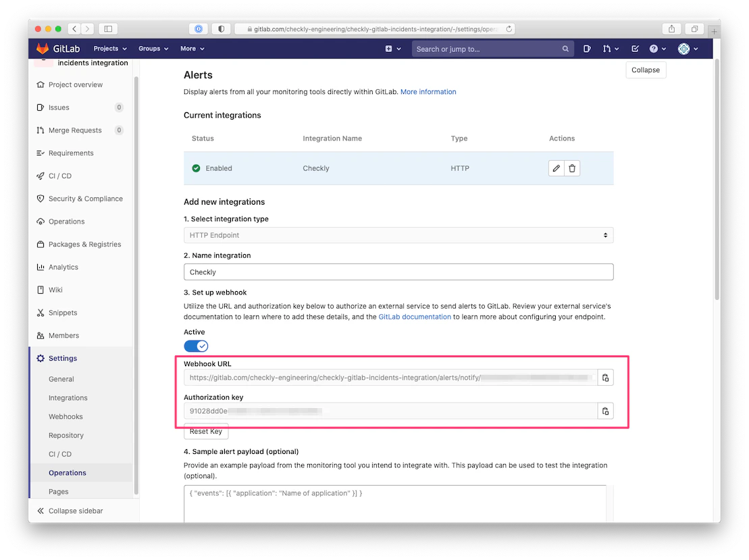This screenshot has width=749, height=560.
Task: Open the Projects dropdown menu
Action: (109, 48)
